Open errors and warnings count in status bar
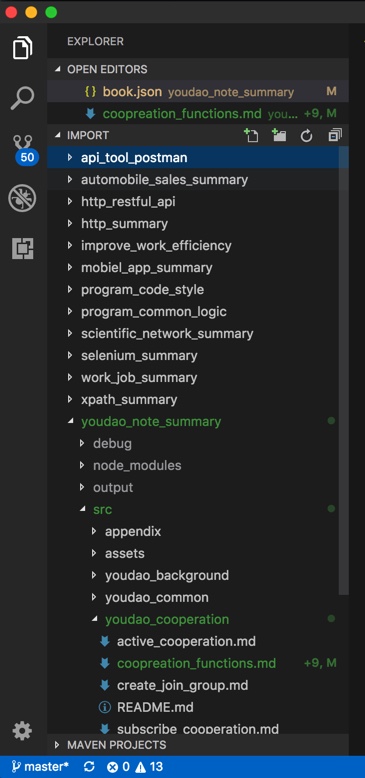The width and height of the screenshot is (365, 778). pyautogui.click(x=134, y=767)
